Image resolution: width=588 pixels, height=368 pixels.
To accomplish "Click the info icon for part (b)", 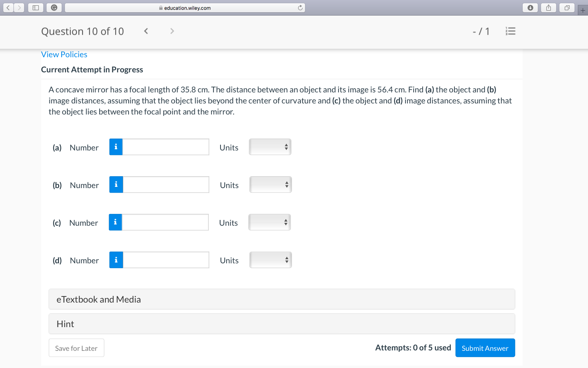I will pyautogui.click(x=116, y=184).
